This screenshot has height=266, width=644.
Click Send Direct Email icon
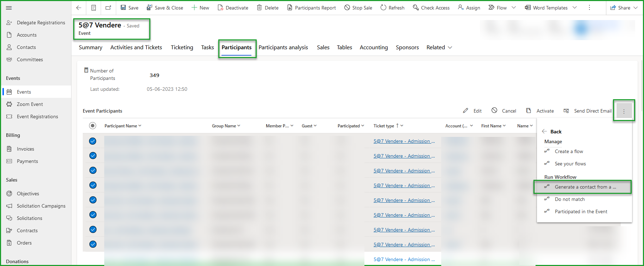(566, 111)
